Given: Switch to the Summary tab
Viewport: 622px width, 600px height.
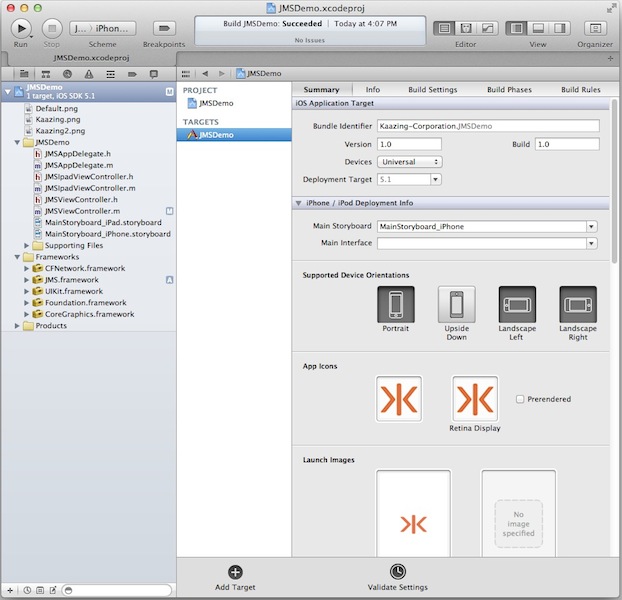Looking at the screenshot, I should [321, 90].
